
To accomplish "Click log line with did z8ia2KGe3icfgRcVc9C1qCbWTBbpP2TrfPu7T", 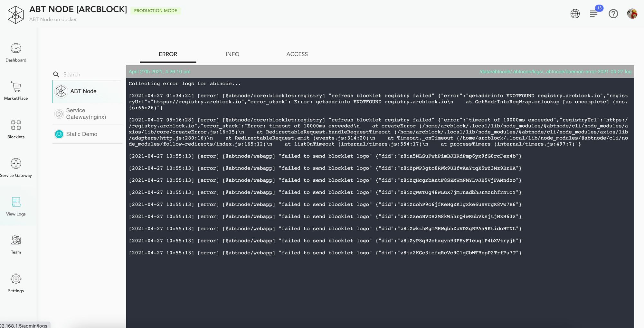I will (x=325, y=253).
